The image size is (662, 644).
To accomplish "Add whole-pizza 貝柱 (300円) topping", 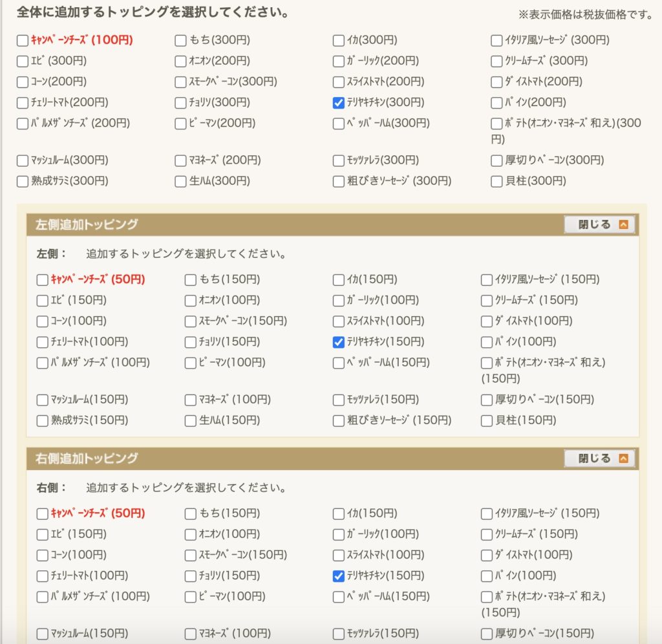I will coord(496,182).
